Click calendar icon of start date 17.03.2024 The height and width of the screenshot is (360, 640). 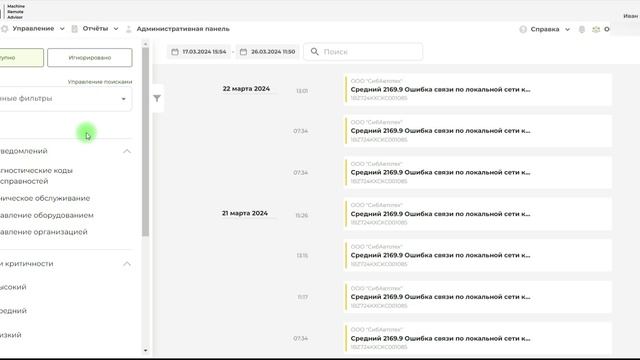[175, 52]
